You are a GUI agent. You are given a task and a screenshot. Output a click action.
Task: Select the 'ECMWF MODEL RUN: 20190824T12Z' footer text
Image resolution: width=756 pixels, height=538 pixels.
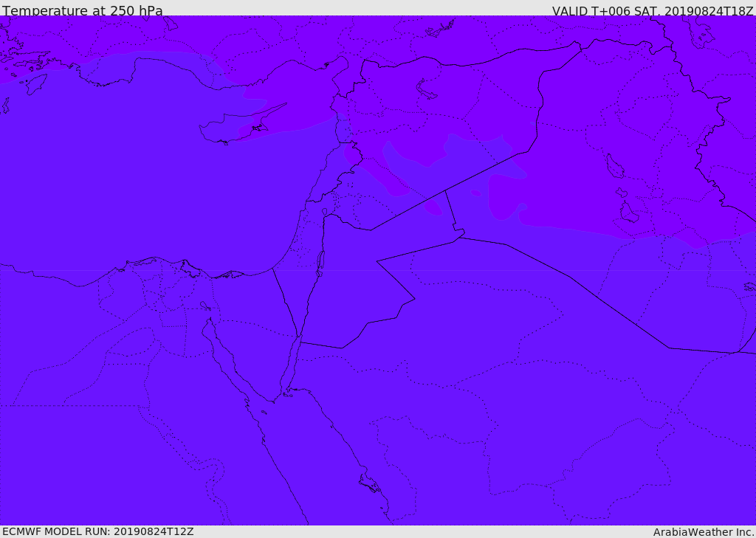[x=98, y=532]
